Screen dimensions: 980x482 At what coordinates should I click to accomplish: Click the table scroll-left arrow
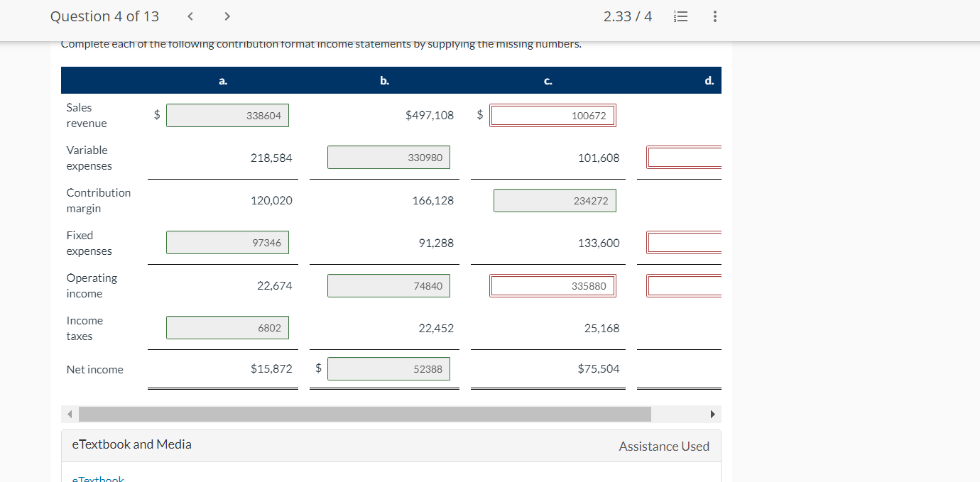coord(70,414)
